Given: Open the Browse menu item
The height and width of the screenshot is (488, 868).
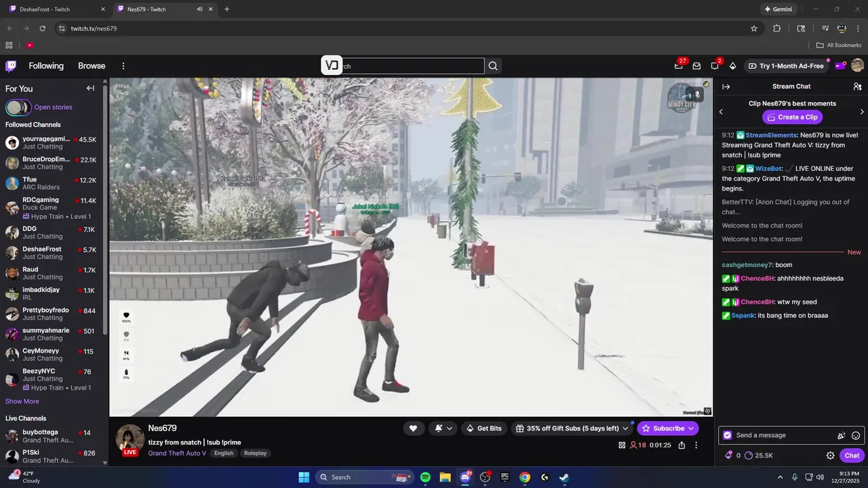Looking at the screenshot, I should point(92,66).
